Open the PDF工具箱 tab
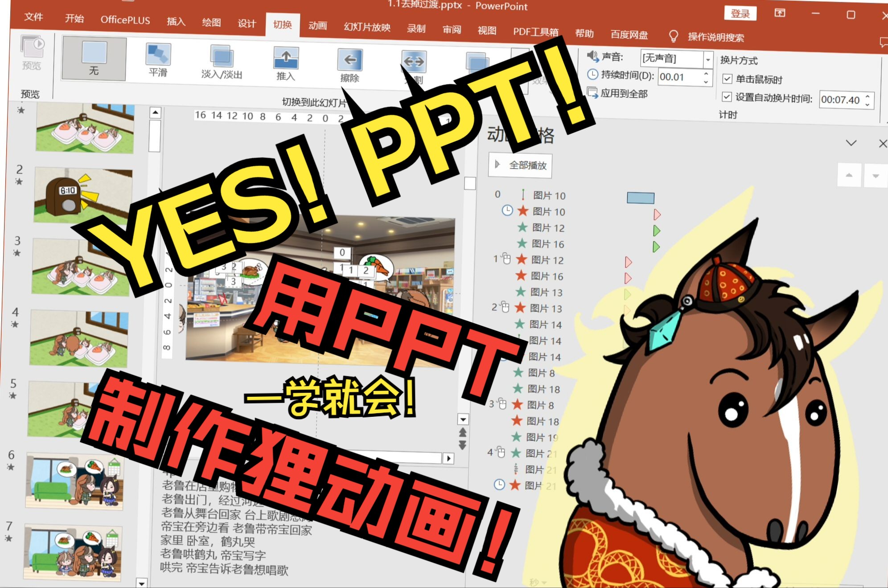The height and width of the screenshot is (588, 888). pyautogui.click(x=536, y=32)
